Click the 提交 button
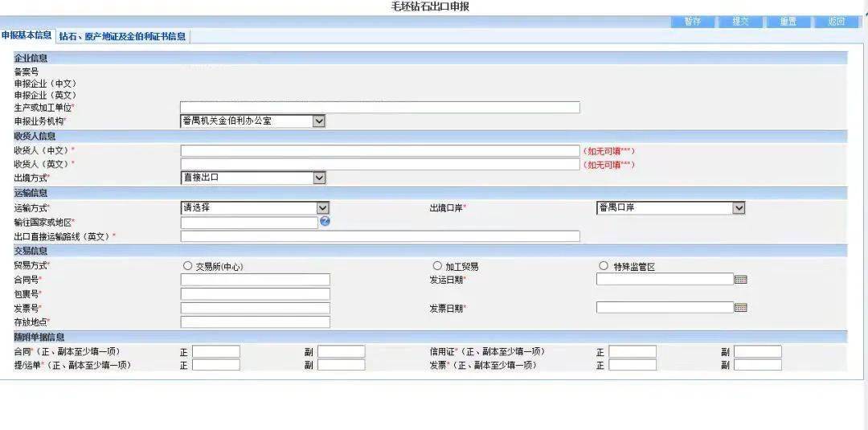Image resolution: width=868 pixels, height=430 pixels. pos(741,22)
